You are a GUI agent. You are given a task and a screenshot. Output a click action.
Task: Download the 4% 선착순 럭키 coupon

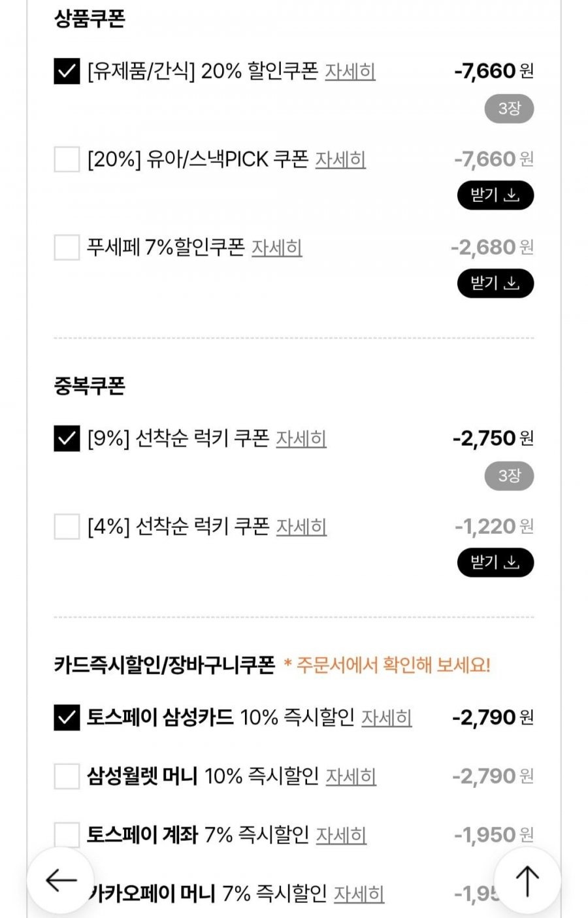pyautogui.click(x=495, y=563)
